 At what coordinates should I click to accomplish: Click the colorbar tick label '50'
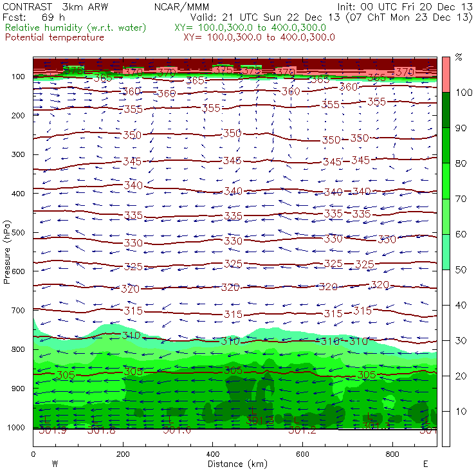pyautogui.click(x=461, y=270)
